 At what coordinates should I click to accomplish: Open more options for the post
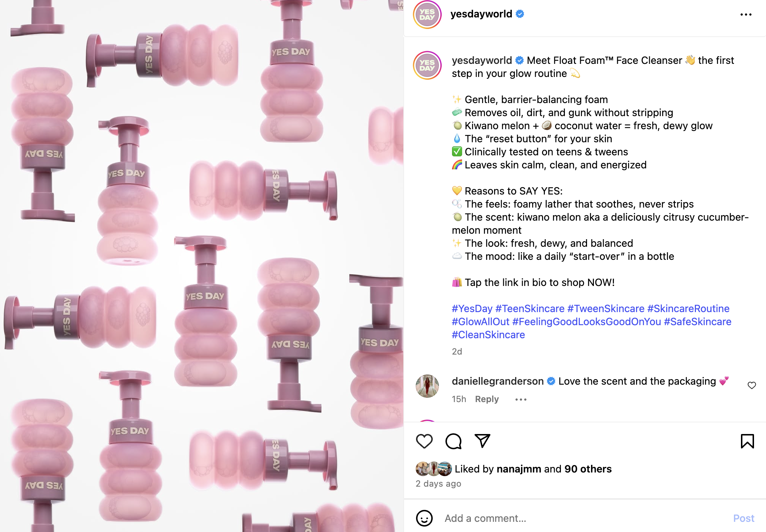tap(746, 15)
